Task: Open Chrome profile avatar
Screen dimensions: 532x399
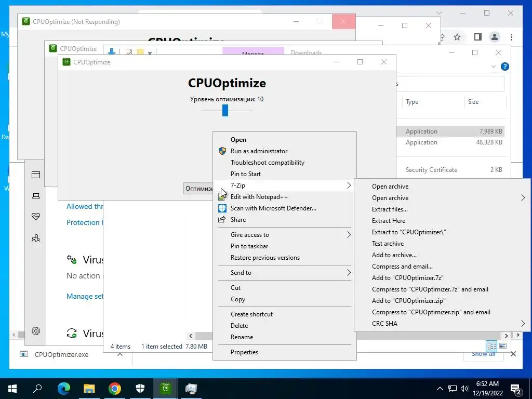Action: tap(495, 37)
